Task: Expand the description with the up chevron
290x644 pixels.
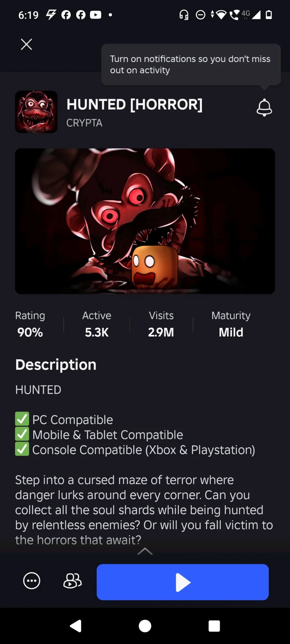Action: click(x=145, y=551)
